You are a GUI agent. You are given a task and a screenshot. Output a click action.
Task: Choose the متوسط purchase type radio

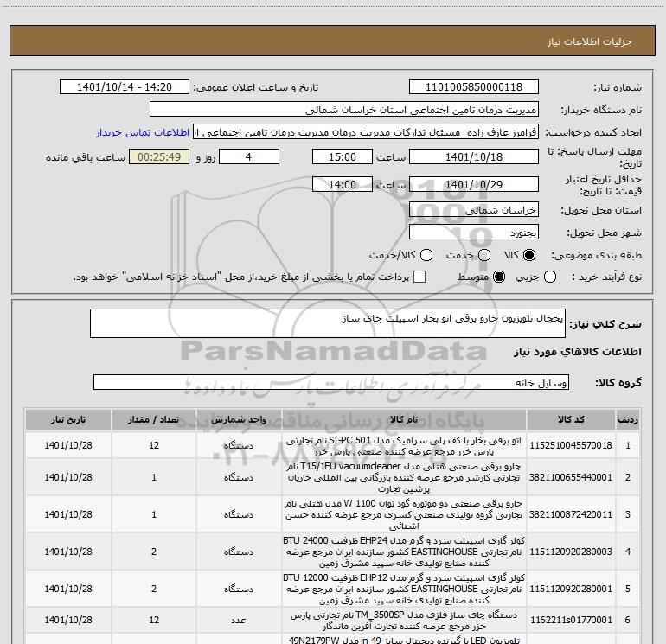(x=499, y=277)
